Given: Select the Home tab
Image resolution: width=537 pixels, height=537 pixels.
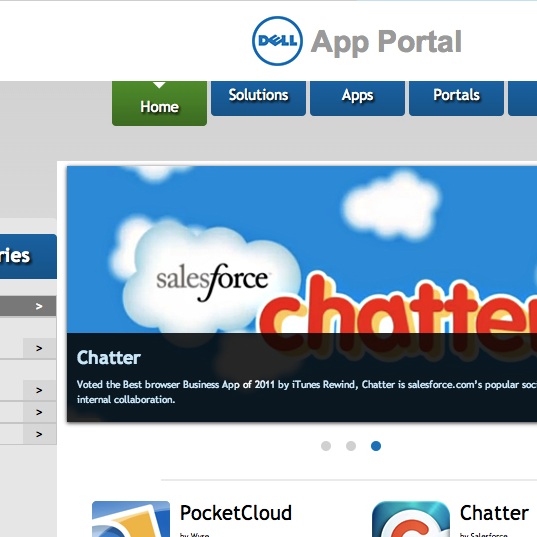Looking at the screenshot, I should click(159, 103).
